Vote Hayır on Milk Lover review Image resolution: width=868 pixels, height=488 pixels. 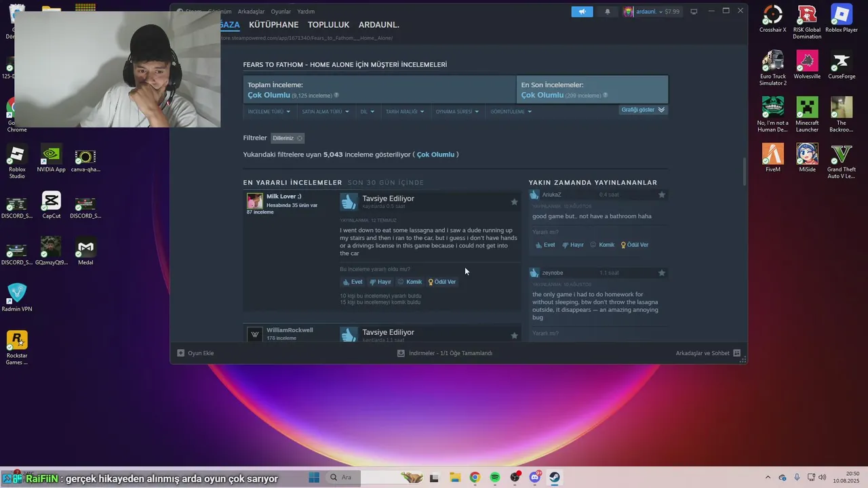tap(380, 282)
